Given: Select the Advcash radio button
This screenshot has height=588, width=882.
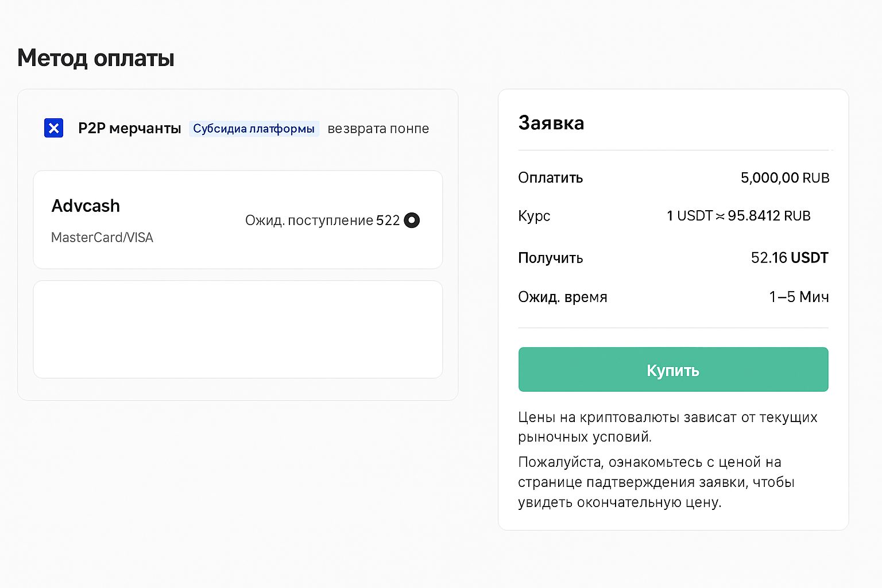Looking at the screenshot, I should (x=412, y=220).
